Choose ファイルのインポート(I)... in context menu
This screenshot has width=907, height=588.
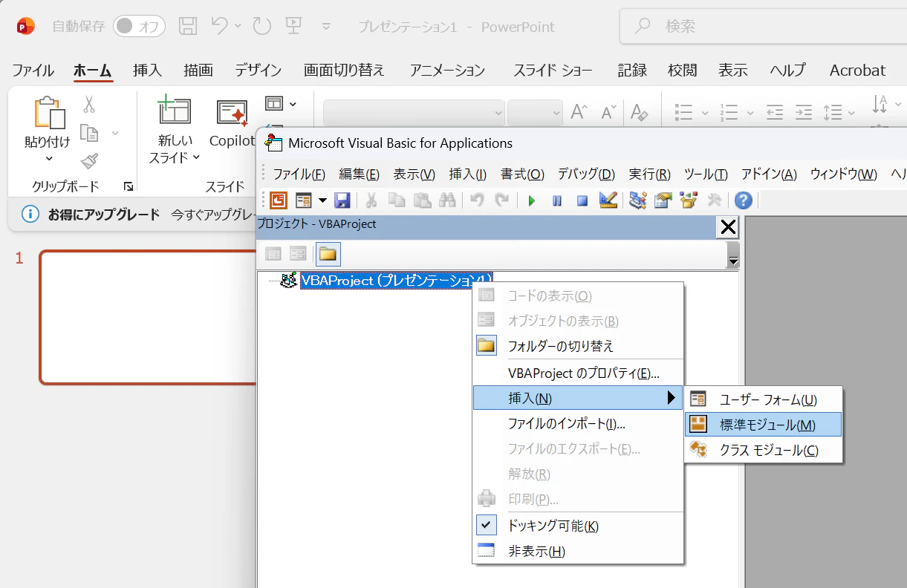pyautogui.click(x=578, y=424)
